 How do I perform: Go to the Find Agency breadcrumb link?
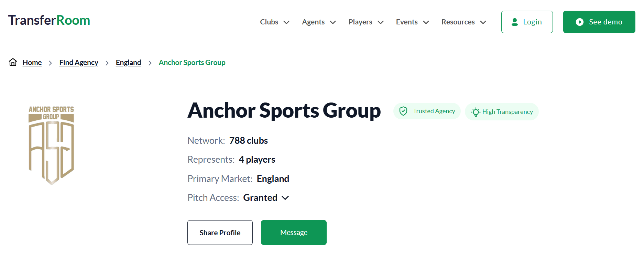point(79,63)
